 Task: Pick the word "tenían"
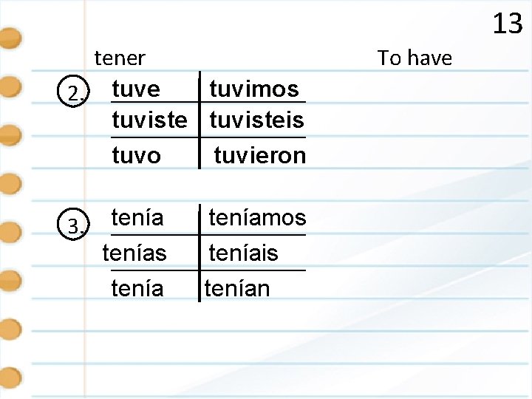tap(237, 287)
